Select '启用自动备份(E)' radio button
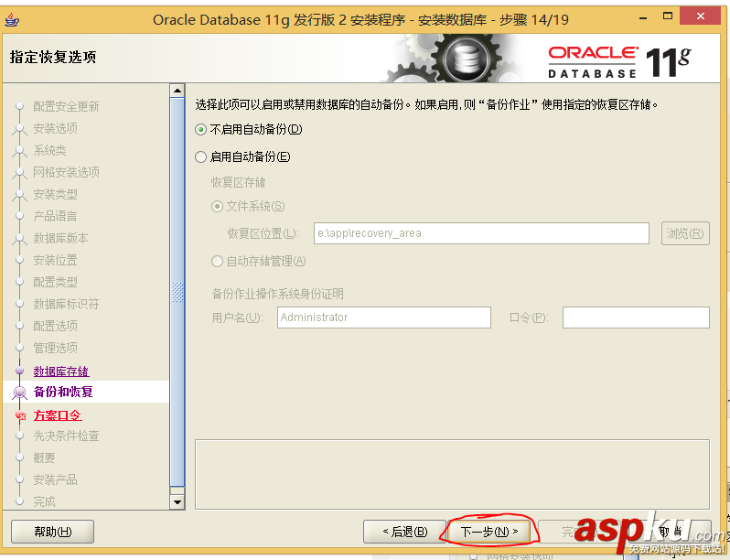The image size is (730, 560). 200,156
